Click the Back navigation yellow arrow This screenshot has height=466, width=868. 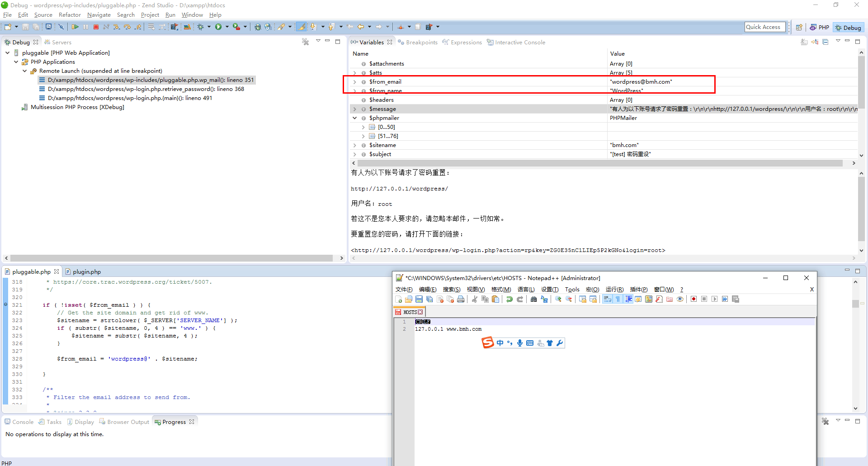[360, 27]
